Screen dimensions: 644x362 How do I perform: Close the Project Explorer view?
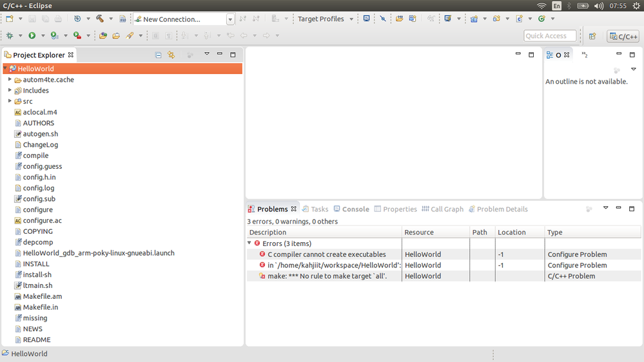[x=71, y=55]
